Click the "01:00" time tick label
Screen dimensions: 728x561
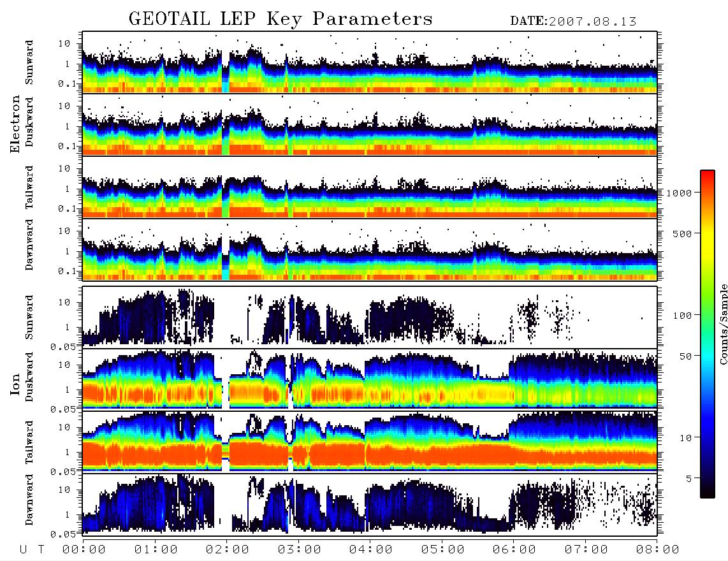(156, 550)
